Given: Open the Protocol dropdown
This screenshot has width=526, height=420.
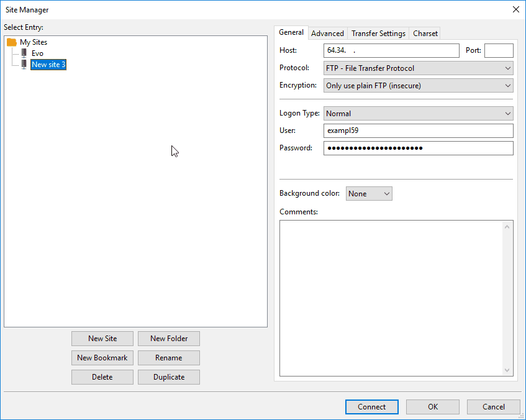Looking at the screenshot, I should coord(418,68).
